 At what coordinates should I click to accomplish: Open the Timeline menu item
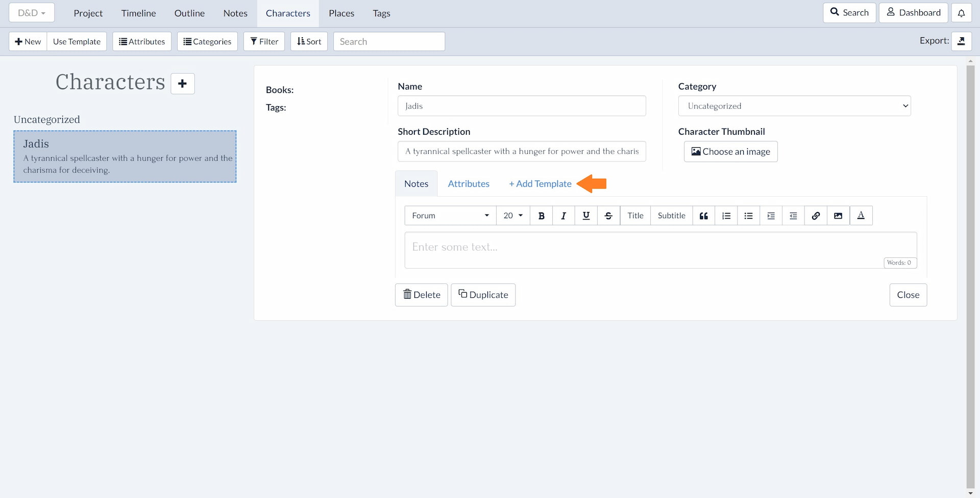(x=138, y=13)
